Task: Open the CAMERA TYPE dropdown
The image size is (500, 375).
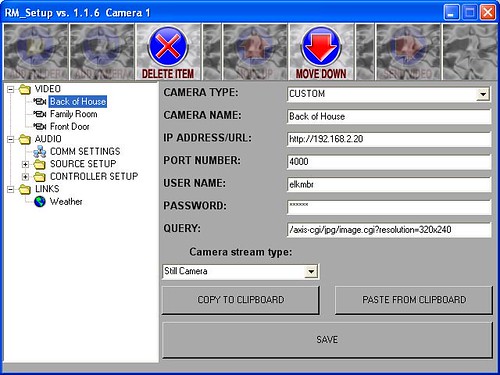Action: click(x=483, y=94)
